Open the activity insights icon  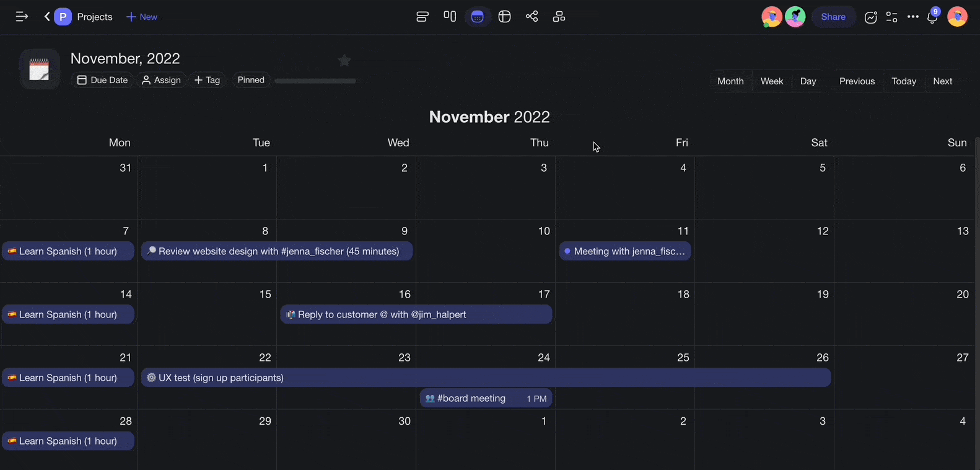pyautogui.click(x=871, y=17)
